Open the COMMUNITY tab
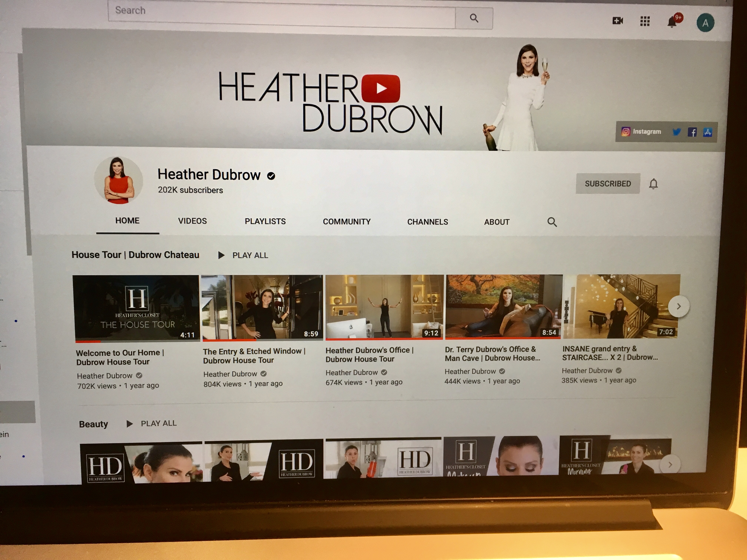The width and height of the screenshot is (747, 560). 346,222
